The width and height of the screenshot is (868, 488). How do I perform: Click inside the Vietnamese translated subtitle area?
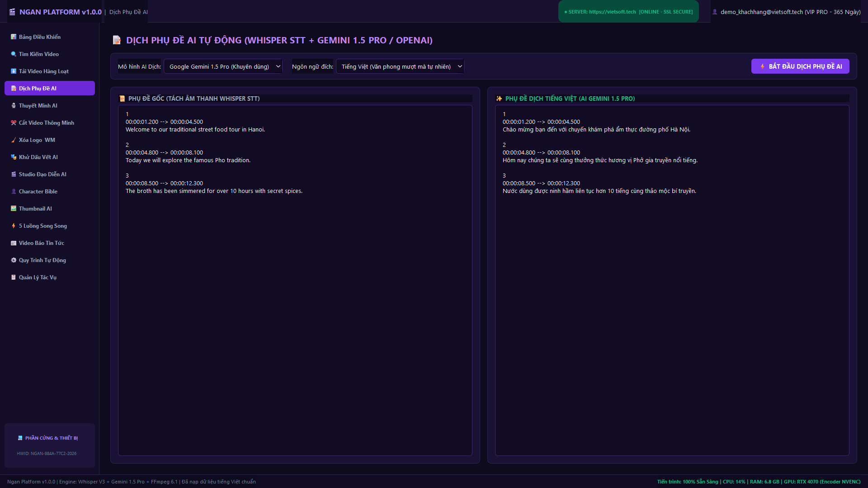tap(672, 280)
